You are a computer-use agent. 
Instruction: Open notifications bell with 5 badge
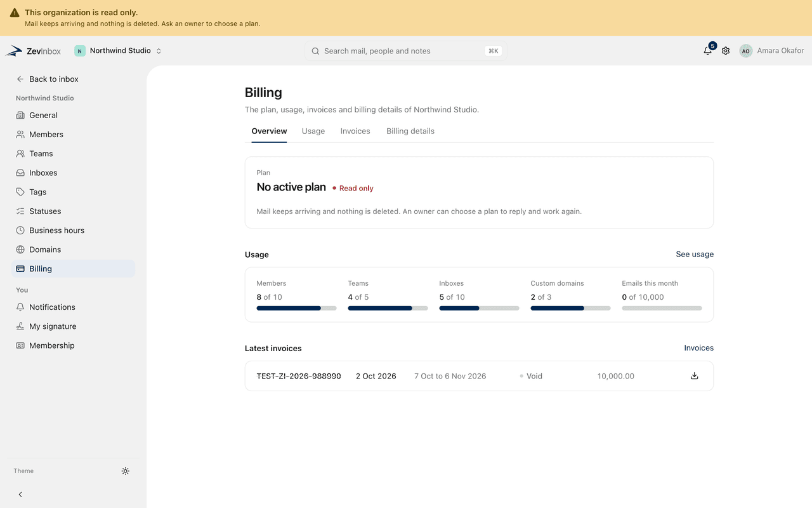click(x=708, y=51)
